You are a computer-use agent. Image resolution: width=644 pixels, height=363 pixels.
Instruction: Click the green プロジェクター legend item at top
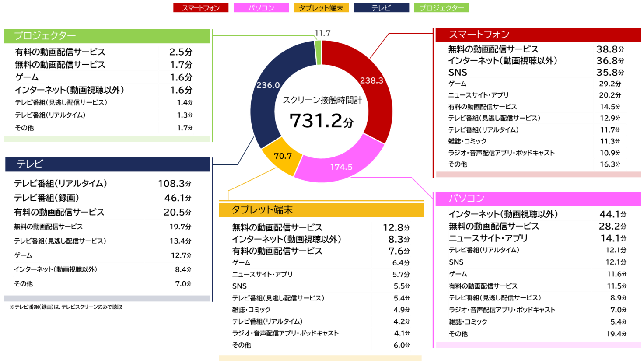pyautogui.click(x=441, y=8)
